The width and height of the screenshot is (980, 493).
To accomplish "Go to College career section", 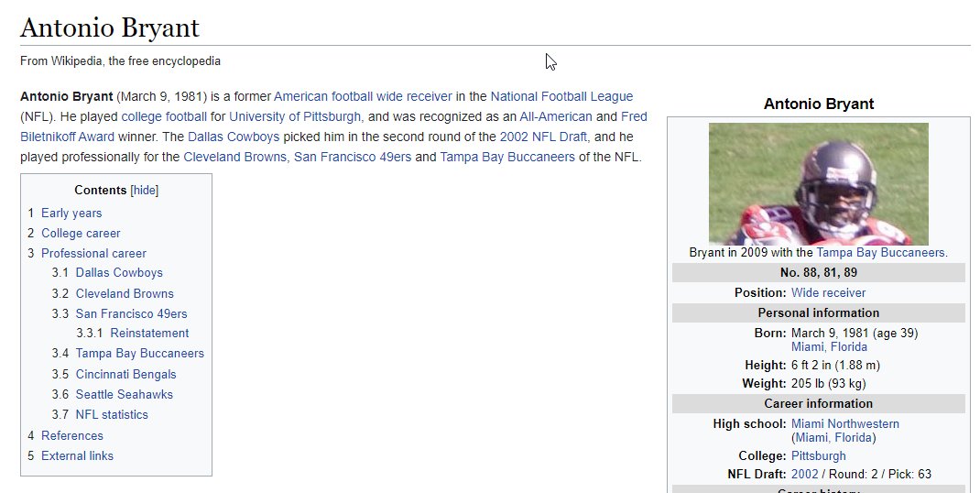I will click(81, 234).
